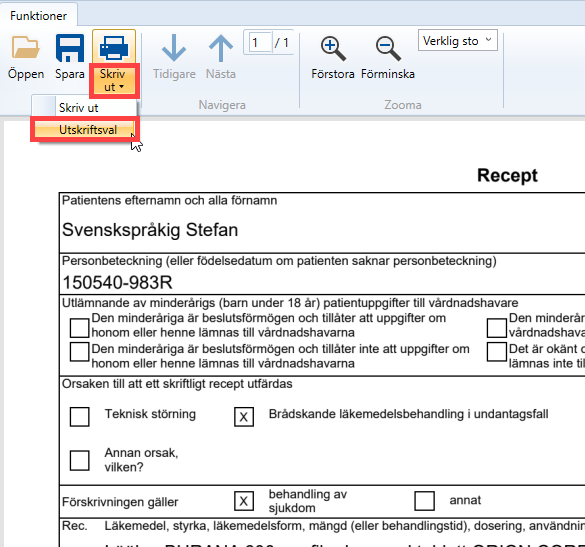Click the Spara floppy disk icon

click(x=69, y=48)
